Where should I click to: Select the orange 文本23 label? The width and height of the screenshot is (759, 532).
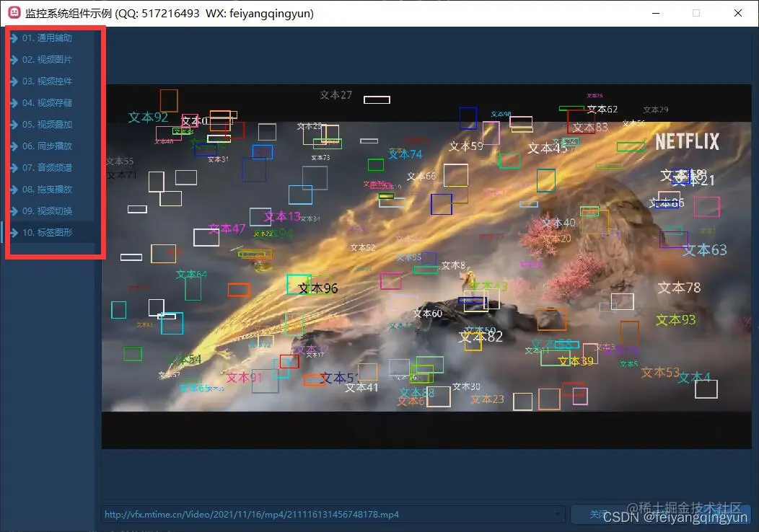point(488,399)
